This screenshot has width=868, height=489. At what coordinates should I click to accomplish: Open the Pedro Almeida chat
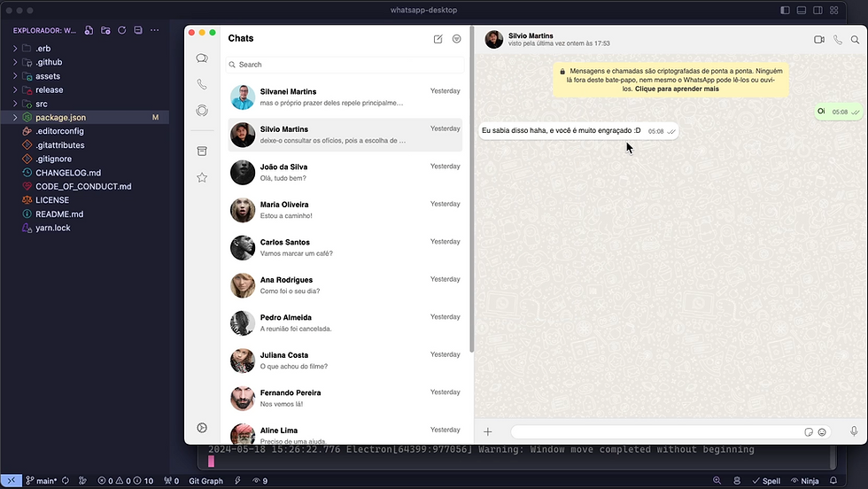click(x=345, y=322)
